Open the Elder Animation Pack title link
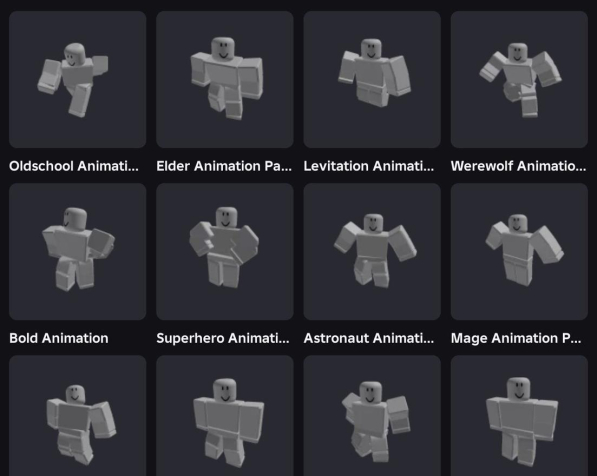The height and width of the screenshot is (476, 597). [x=224, y=166]
